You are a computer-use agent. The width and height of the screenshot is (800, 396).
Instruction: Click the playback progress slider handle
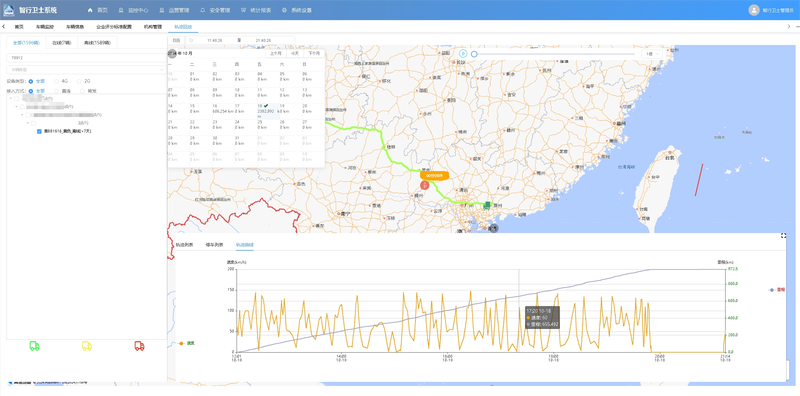click(x=474, y=54)
